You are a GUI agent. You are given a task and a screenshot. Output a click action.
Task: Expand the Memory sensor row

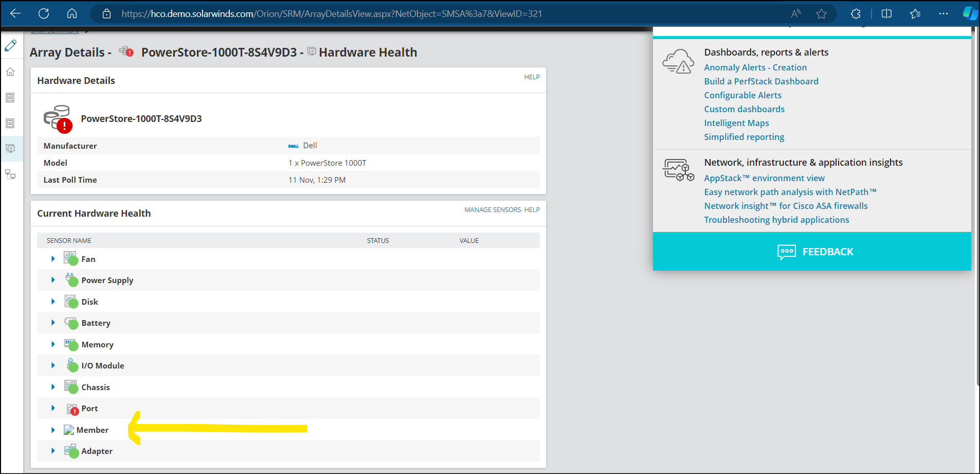coord(53,344)
